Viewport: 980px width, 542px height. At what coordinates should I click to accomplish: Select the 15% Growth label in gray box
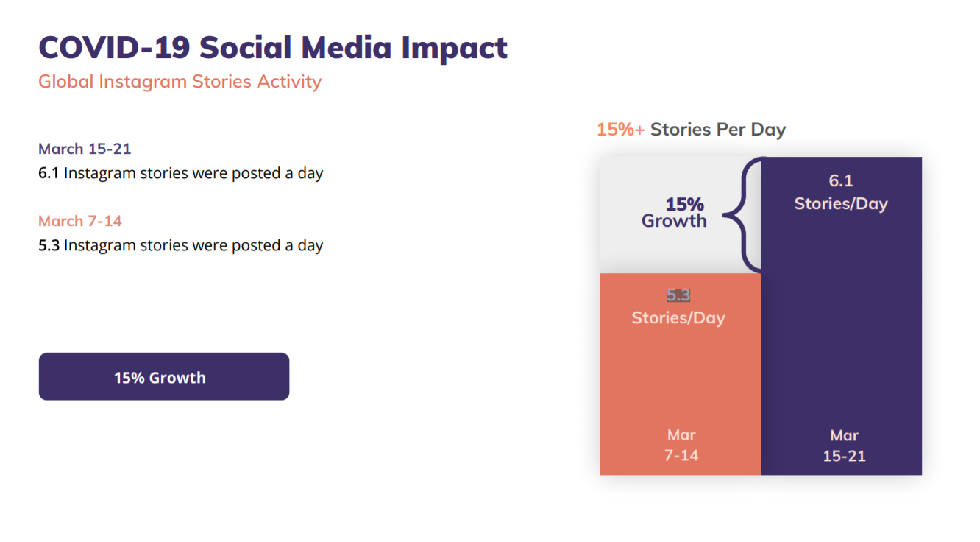click(x=675, y=212)
